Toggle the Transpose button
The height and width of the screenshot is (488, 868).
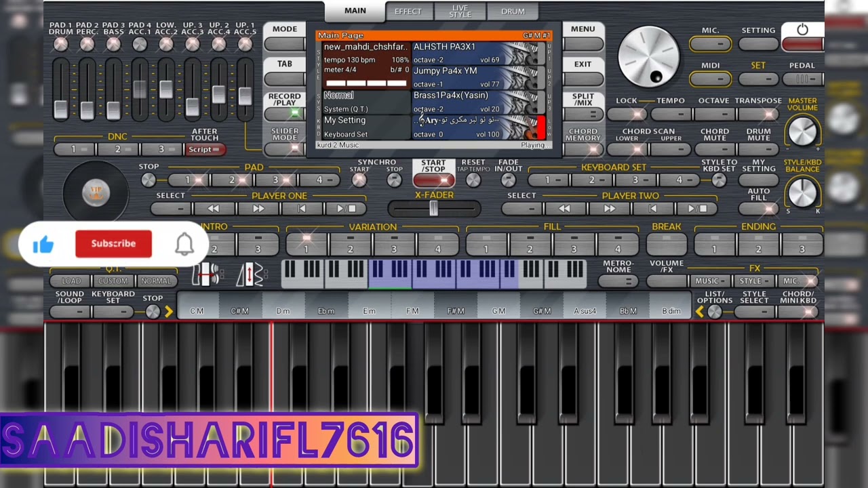coord(758,115)
